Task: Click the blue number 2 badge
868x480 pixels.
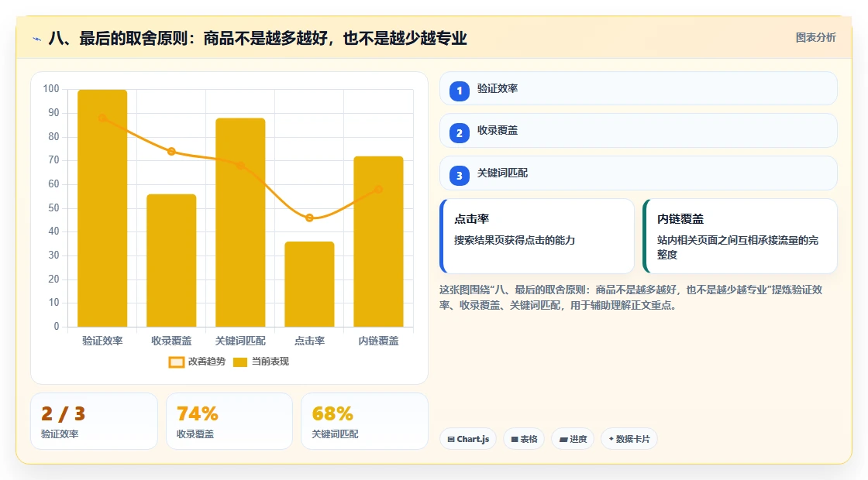Action: 459,133
